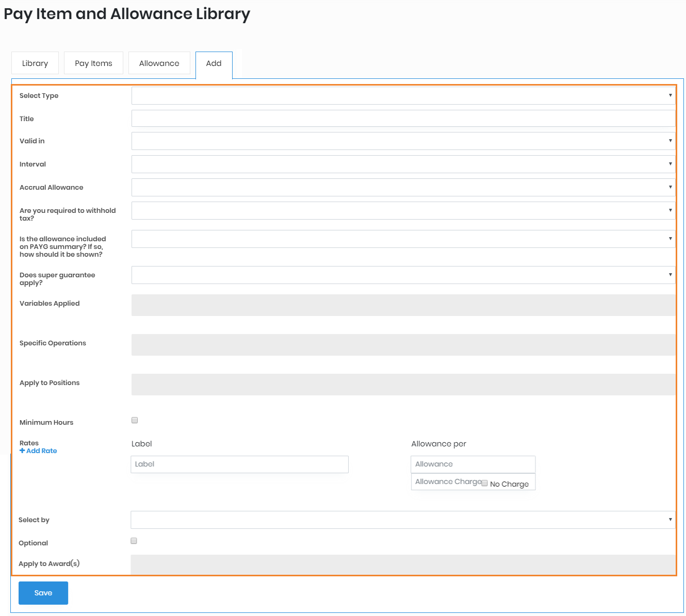The image size is (686, 616).
Task: Open the Pay Items tab
Action: point(93,63)
